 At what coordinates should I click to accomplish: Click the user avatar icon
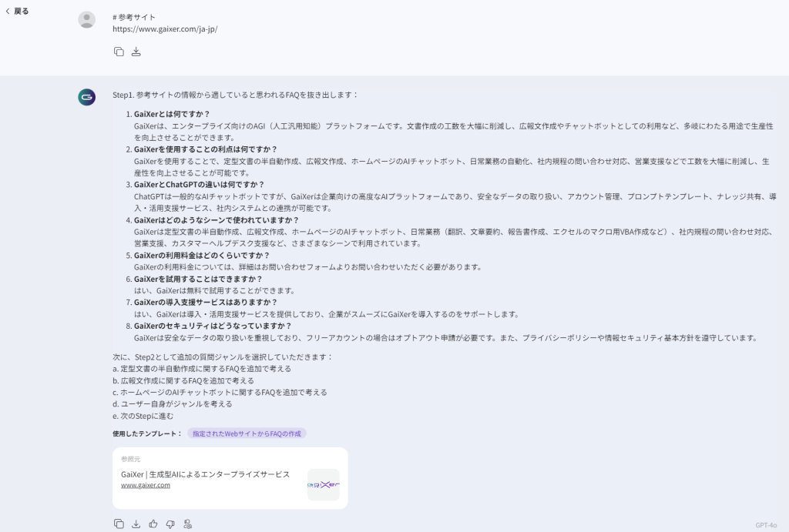87,20
